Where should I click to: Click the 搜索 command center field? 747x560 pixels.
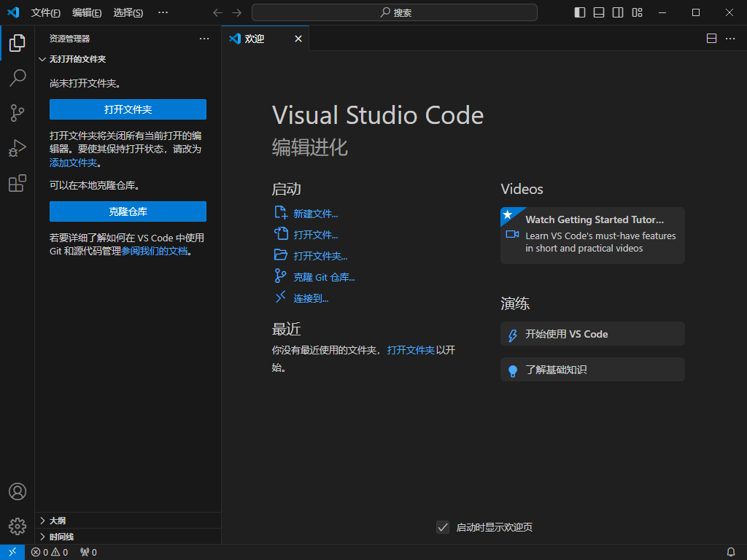[395, 12]
